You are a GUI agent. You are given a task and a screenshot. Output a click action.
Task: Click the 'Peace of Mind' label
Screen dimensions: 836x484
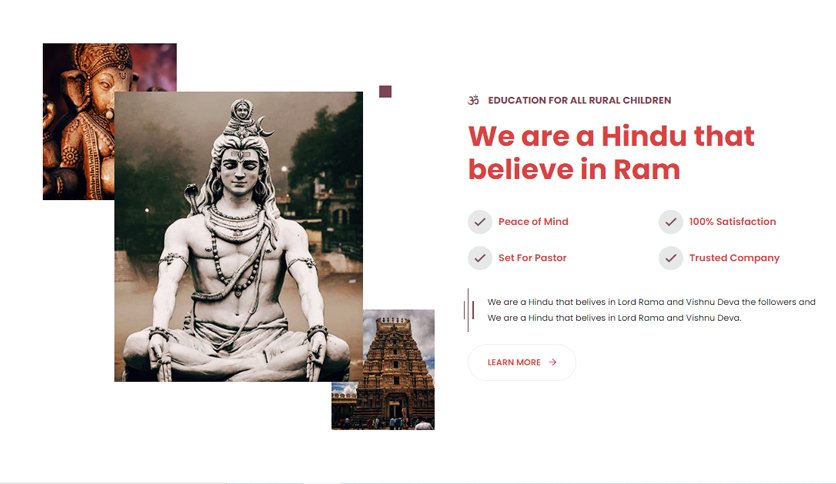coord(533,222)
